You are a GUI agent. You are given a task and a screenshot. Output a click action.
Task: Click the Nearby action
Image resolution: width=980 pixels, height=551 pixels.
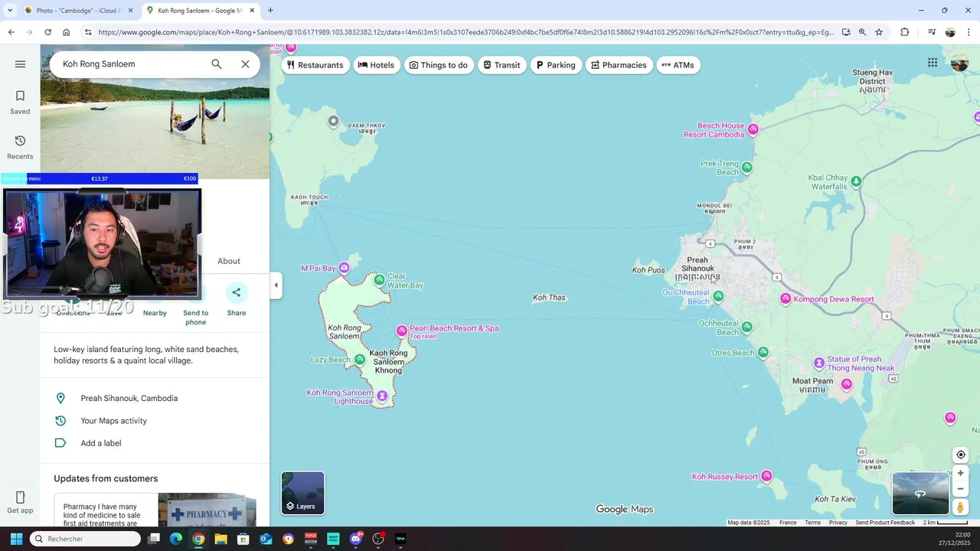coord(155,312)
